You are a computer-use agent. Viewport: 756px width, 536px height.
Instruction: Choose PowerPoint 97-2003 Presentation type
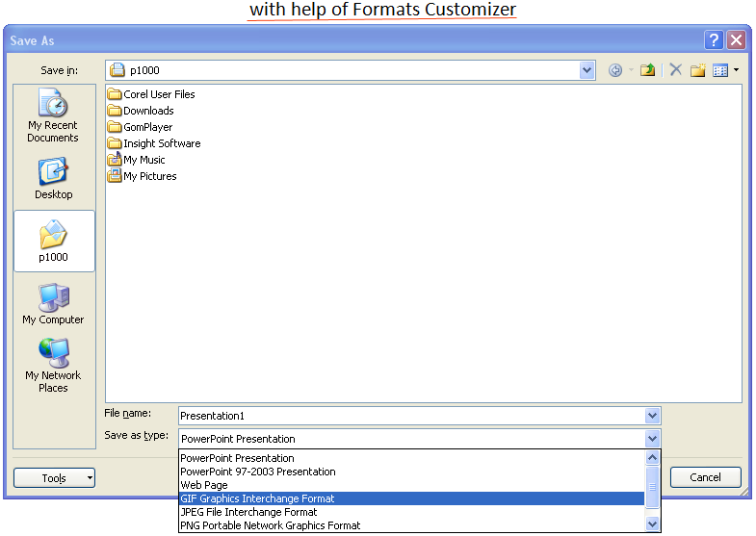click(257, 472)
